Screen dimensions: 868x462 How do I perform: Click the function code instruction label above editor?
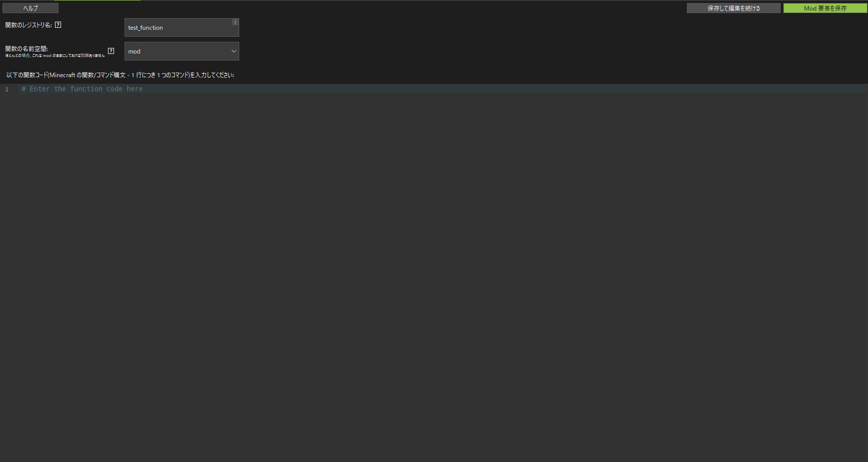pos(120,75)
